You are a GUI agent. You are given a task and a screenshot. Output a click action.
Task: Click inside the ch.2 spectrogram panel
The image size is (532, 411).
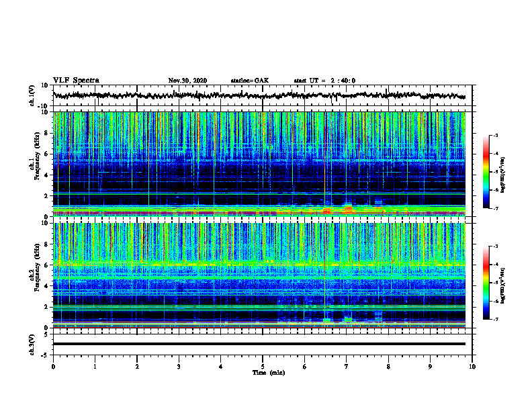pos(259,275)
